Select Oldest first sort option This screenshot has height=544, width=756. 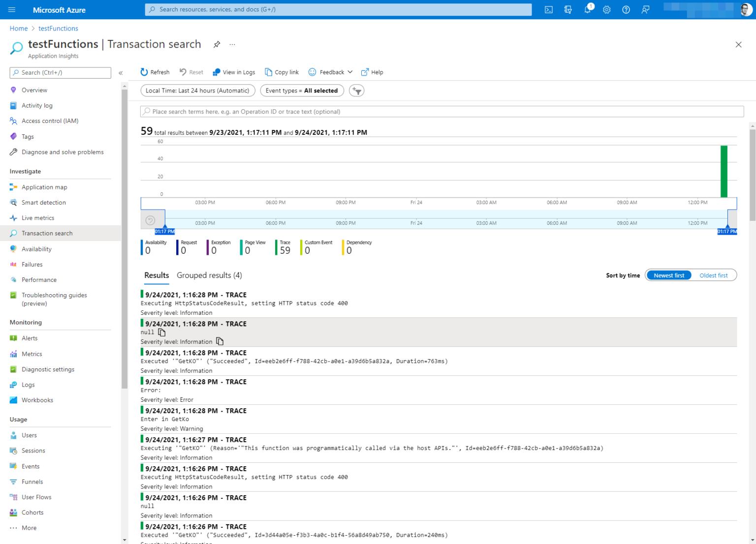point(714,275)
